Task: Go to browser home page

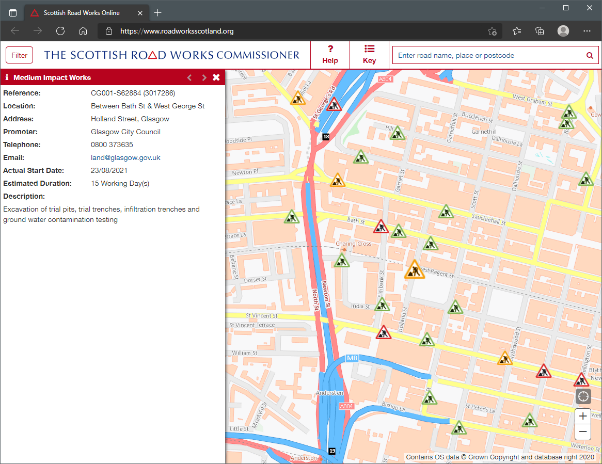Action: [83, 31]
